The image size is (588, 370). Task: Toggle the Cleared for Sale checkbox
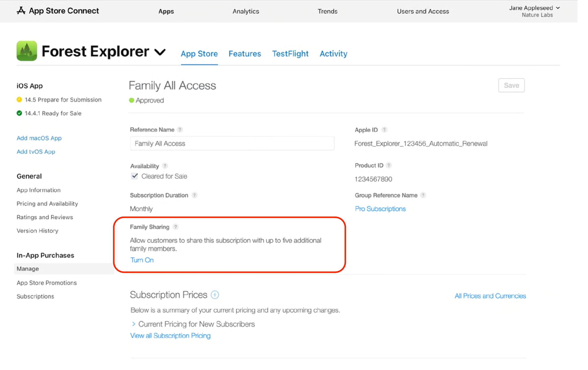[x=135, y=176]
